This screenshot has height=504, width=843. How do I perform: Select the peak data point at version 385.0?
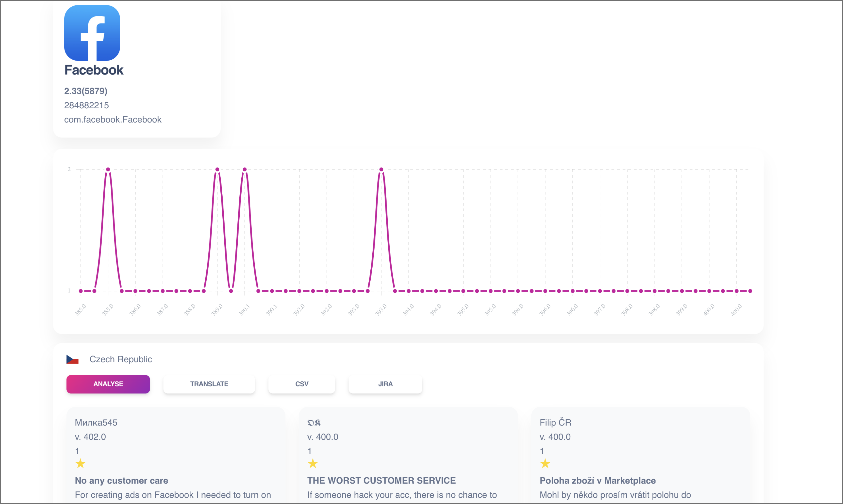(108, 170)
